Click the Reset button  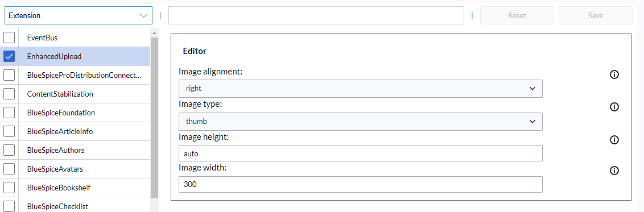pyautogui.click(x=517, y=15)
